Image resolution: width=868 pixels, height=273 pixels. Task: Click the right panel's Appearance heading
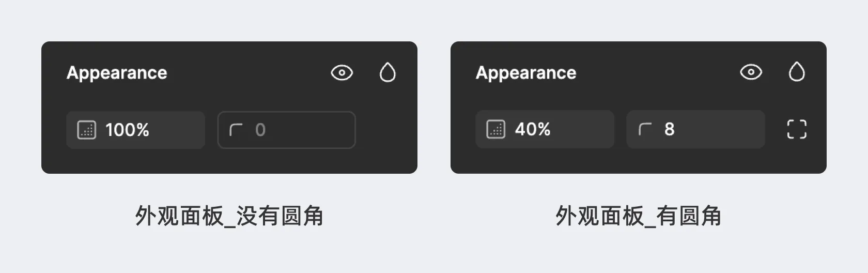pos(526,73)
